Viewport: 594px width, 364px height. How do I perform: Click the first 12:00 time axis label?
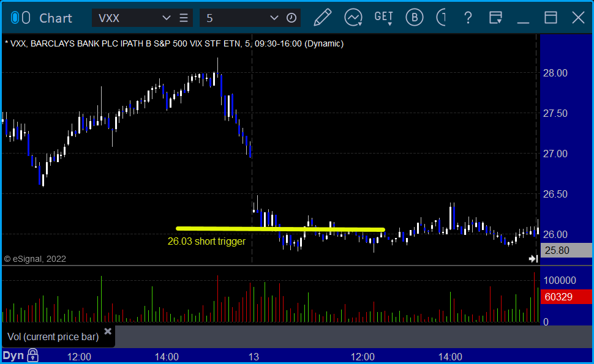pyautogui.click(x=79, y=357)
